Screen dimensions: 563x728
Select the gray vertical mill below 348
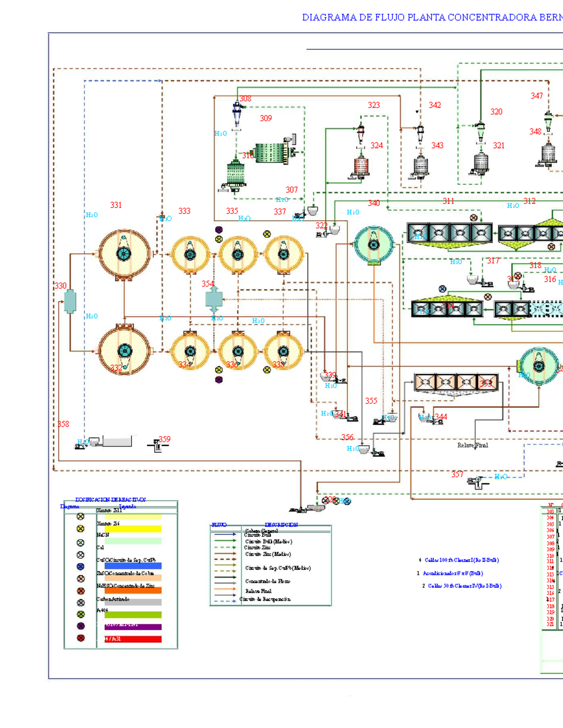[x=547, y=156]
